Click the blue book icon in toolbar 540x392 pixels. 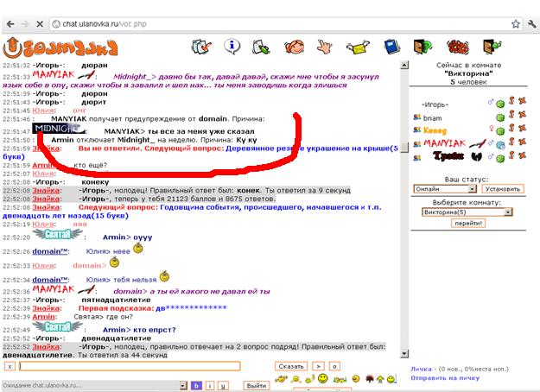pyautogui.click(x=391, y=45)
